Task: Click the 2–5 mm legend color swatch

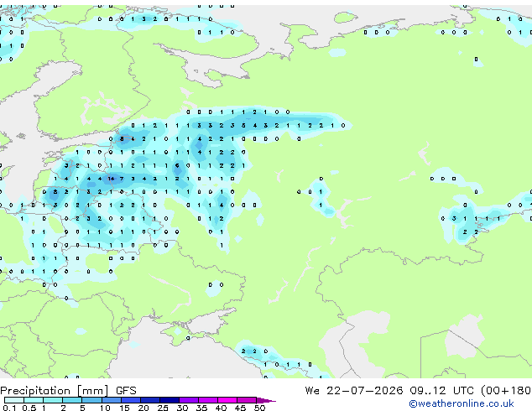Action: tap(72, 400)
